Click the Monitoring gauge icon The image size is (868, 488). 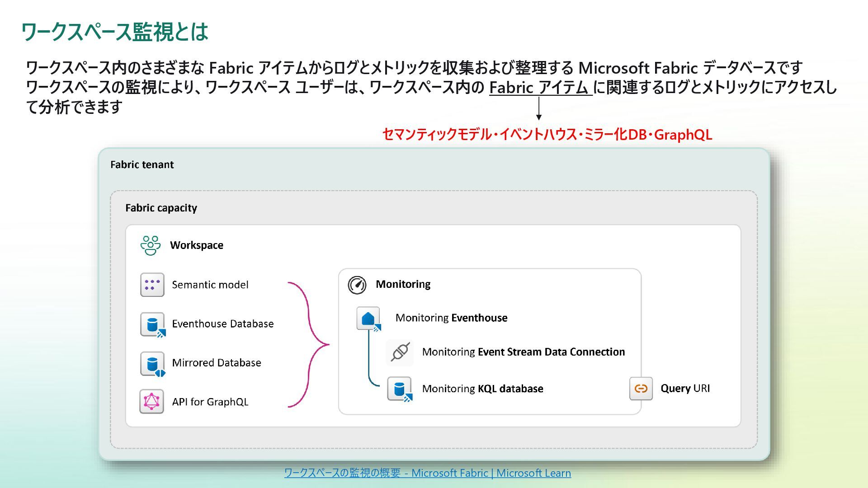357,285
